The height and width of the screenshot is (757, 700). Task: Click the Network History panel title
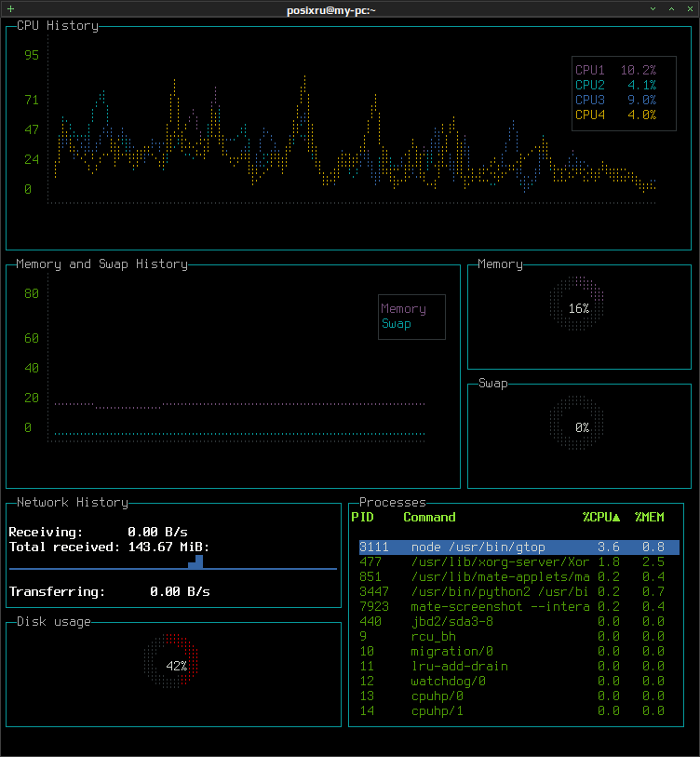(x=73, y=503)
